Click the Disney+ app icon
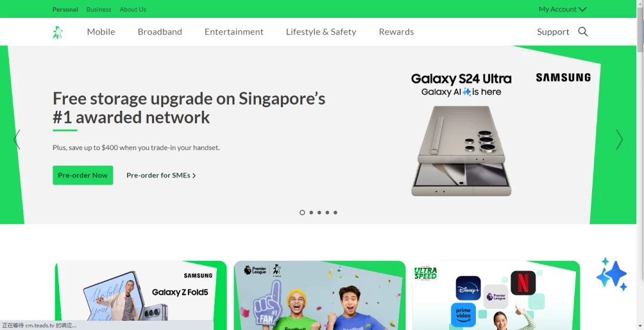This screenshot has width=644, height=330. point(468,288)
